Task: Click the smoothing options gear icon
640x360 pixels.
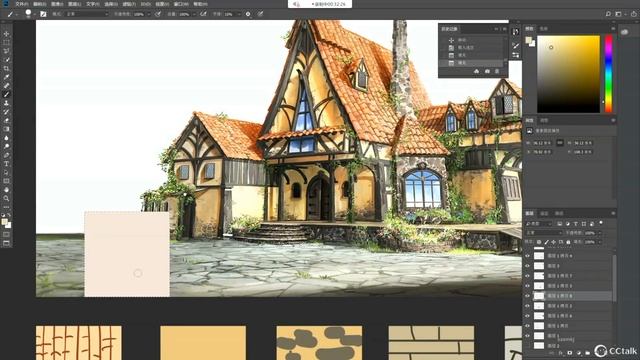Action: click(x=248, y=14)
